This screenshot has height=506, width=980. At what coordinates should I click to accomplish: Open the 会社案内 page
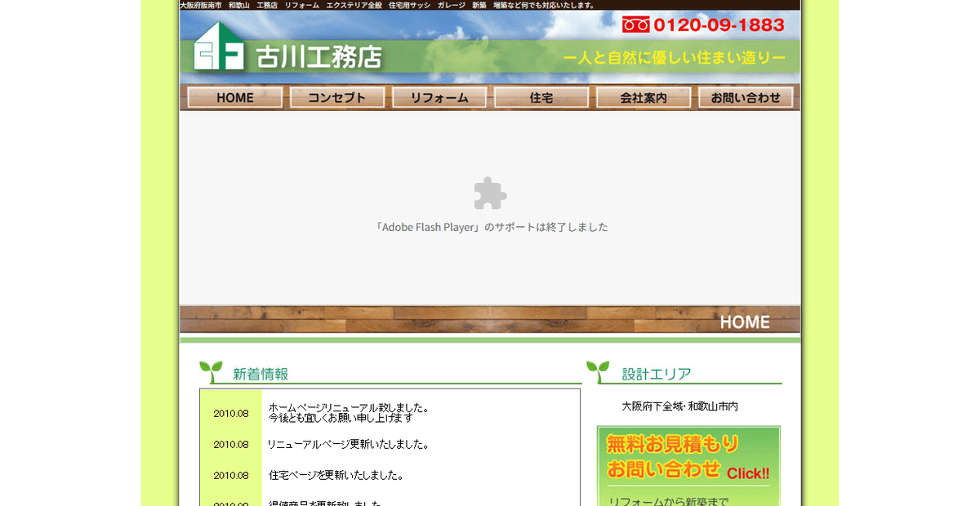(x=643, y=97)
